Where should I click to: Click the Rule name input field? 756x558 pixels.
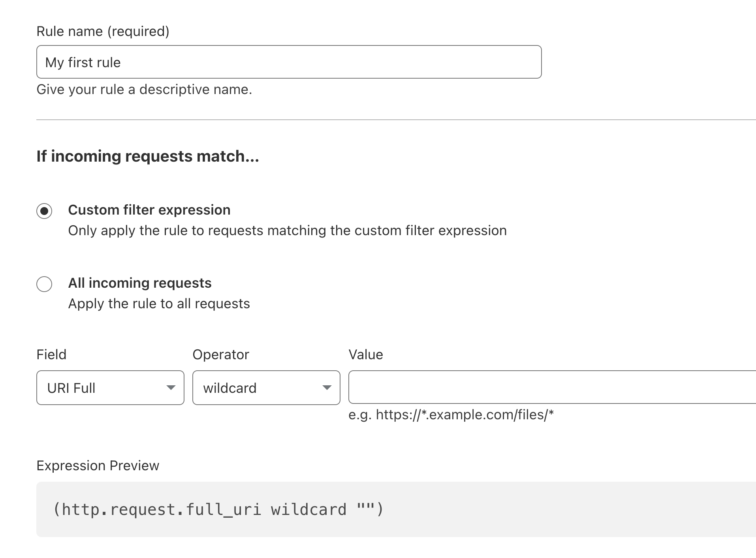(x=289, y=62)
